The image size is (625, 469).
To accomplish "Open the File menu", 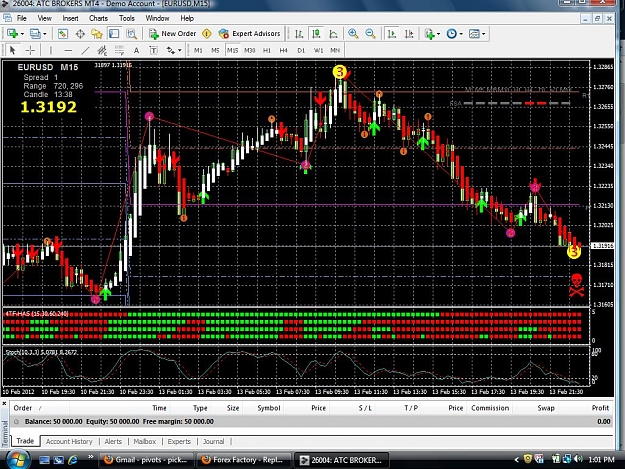I will click(22, 18).
